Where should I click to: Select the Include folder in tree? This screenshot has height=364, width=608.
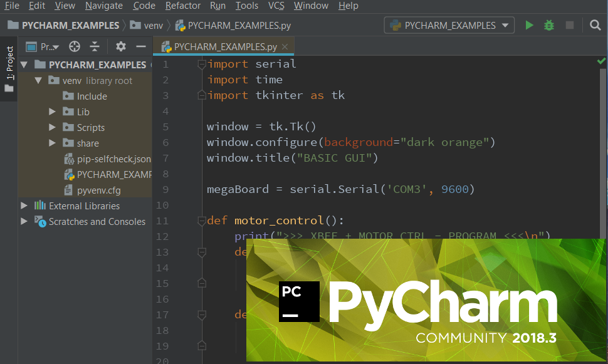(85, 96)
